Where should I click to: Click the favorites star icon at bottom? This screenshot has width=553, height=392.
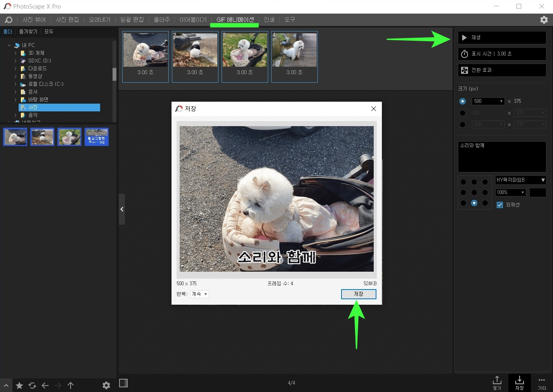(19, 385)
